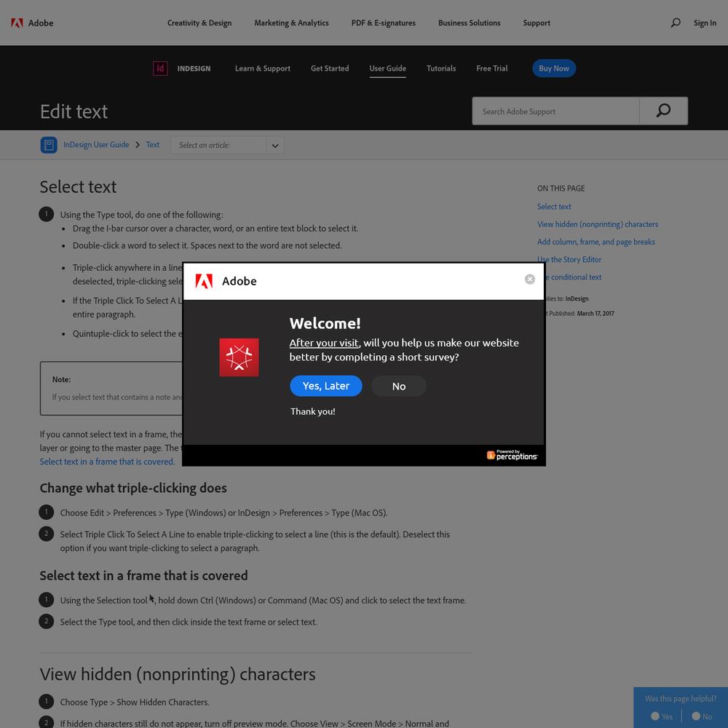
Task: Click the Powered by Perceptions logo
Action: pyautogui.click(x=512, y=455)
